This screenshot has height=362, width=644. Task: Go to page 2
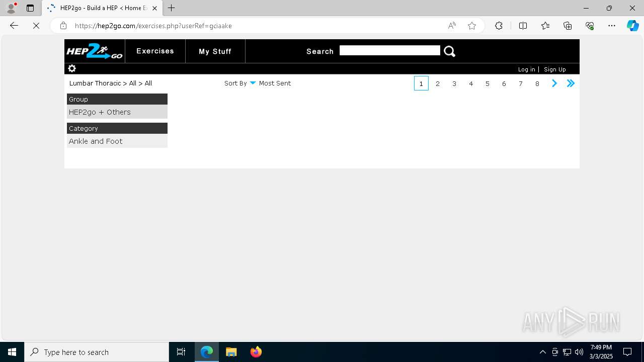pos(438,83)
